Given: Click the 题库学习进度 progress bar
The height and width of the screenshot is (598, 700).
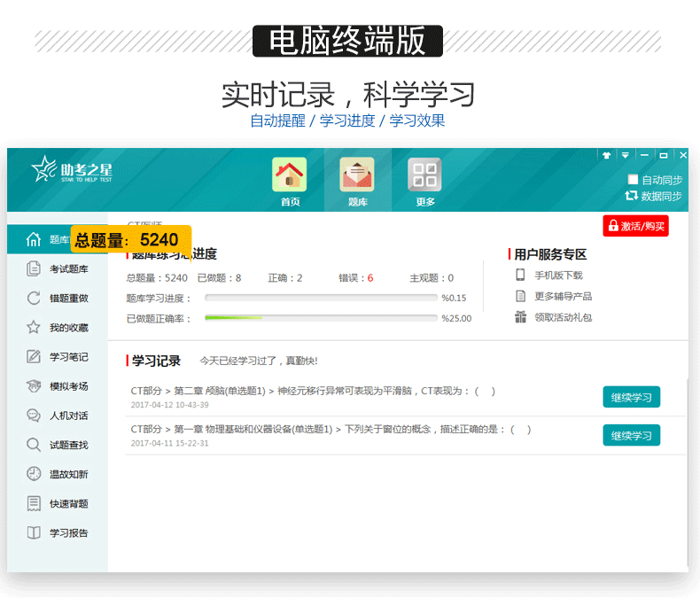Looking at the screenshot, I should (x=321, y=298).
